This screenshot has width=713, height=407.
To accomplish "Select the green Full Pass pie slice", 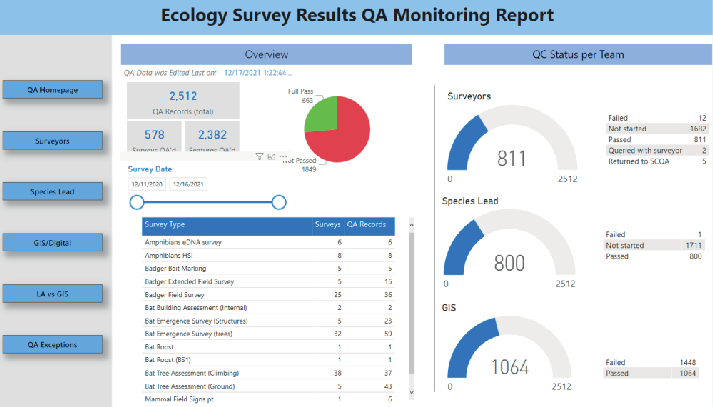I will (323, 114).
